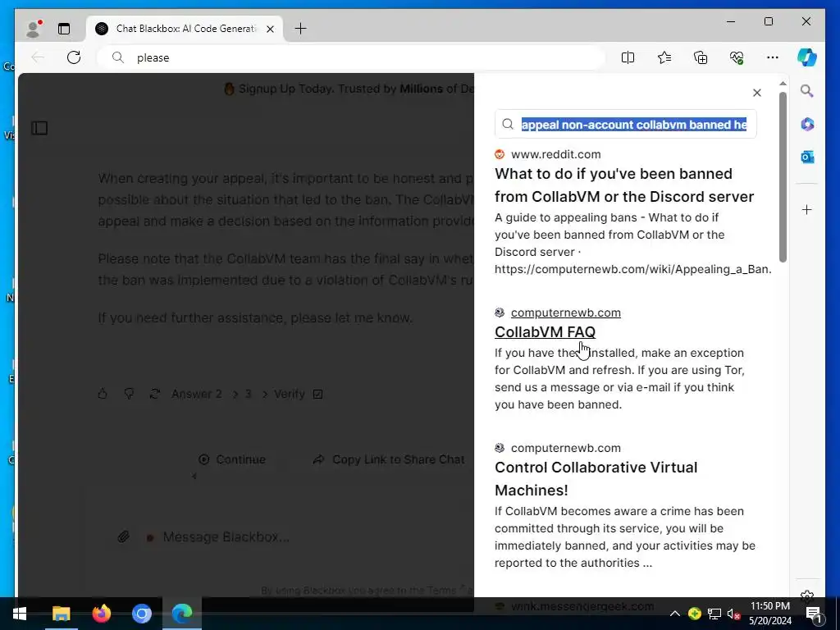Screen dimensions: 840x630
Task: Open Control Collaborative Virtual Machines result
Action: 596,478
